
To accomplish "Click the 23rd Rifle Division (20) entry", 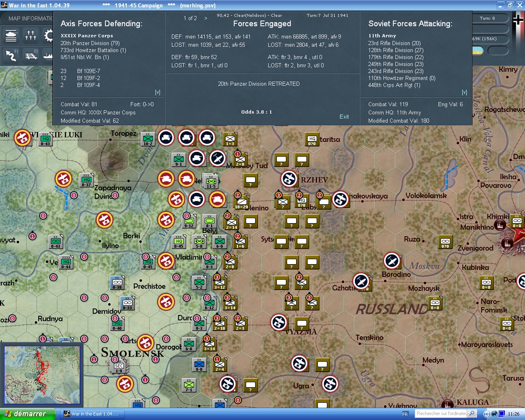I will (x=395, y=43).
